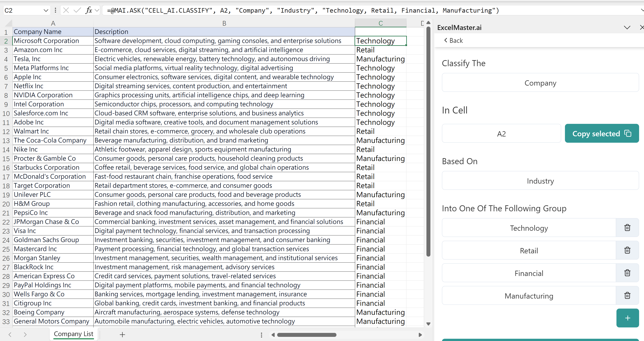Delete the Manufacturing group entry
Viewport: 644px width, 341px height.
pos(627,296)
